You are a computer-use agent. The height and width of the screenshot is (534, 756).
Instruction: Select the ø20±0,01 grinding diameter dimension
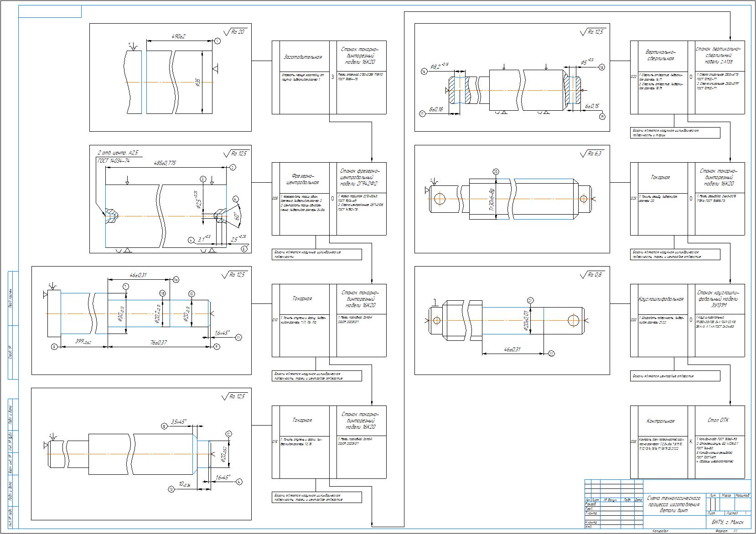click(x=526, y=320)
